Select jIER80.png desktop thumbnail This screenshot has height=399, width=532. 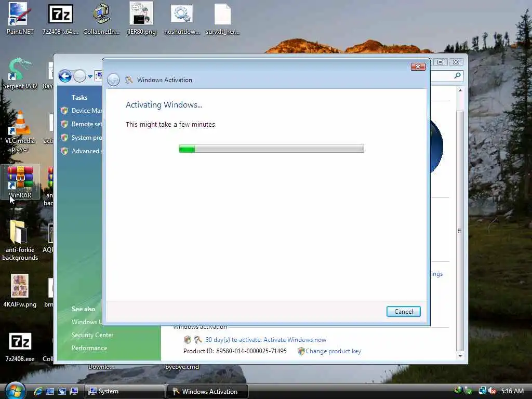pyautogui.click(x=141, y=19)
